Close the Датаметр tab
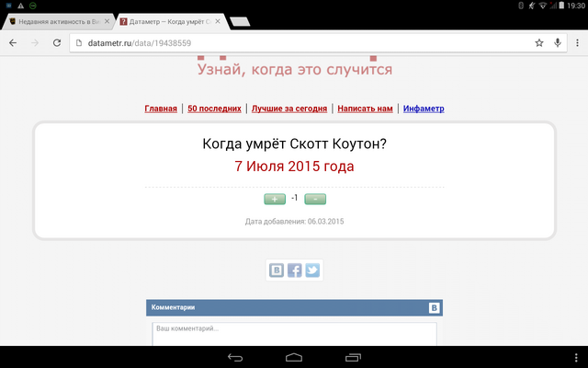 (218, 21)
